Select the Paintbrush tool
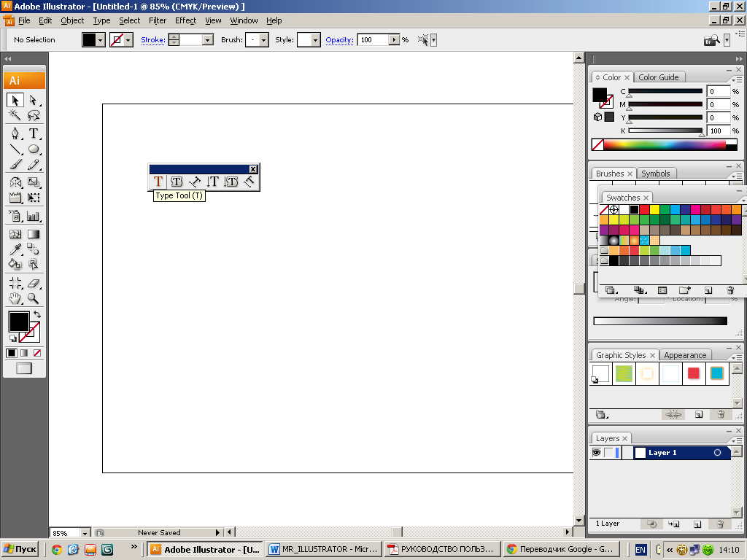This screenshot has height=560, width=747. point(15,164)
